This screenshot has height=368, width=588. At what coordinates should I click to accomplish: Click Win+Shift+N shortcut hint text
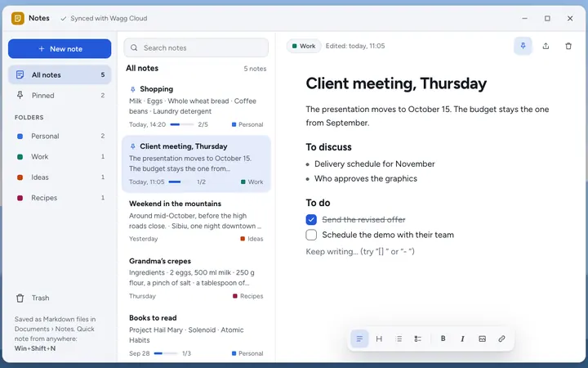point(35,348)
